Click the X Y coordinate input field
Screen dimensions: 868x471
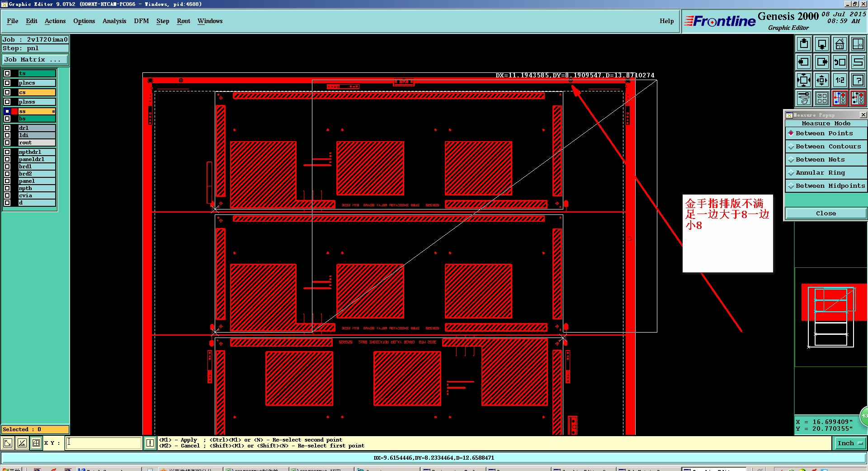point(104,443)
